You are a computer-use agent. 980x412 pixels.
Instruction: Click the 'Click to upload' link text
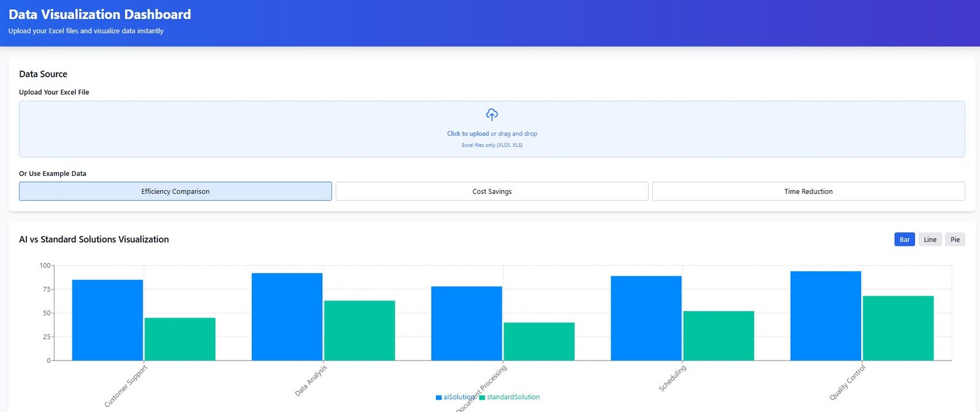pyautogui.click(x=468, y=134)
